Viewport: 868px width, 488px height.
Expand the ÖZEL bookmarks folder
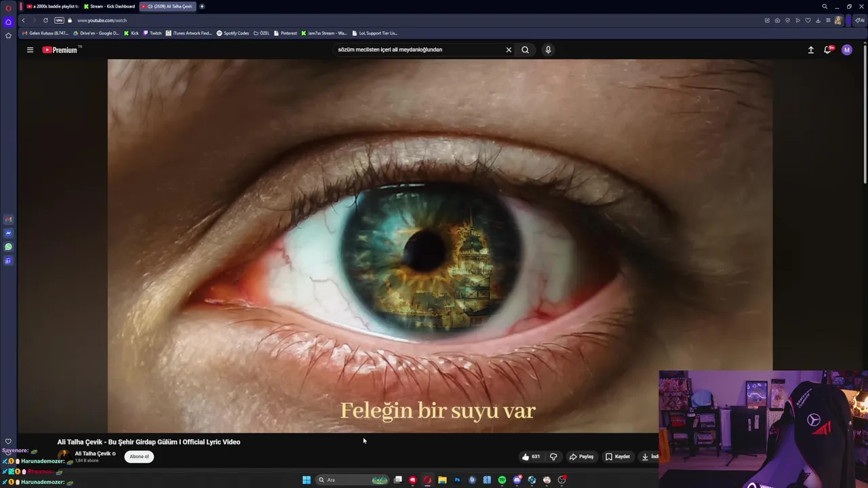click(261, 33)
